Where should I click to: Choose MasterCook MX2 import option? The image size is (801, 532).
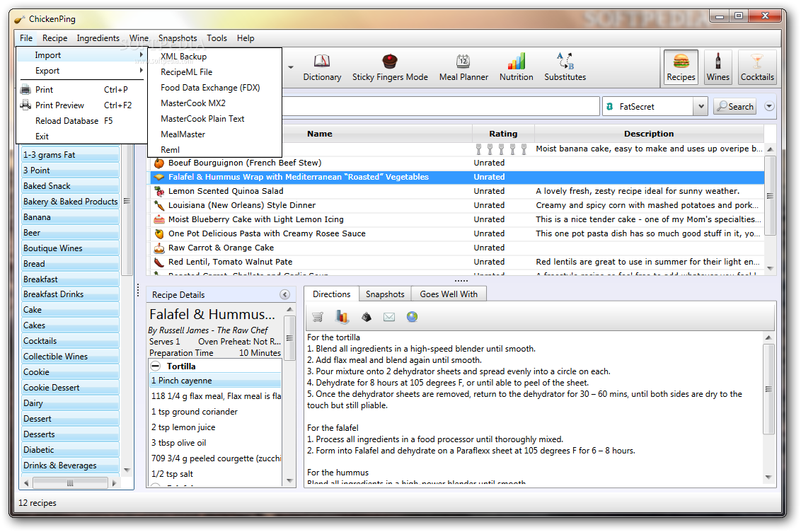(x=214, y=103)
